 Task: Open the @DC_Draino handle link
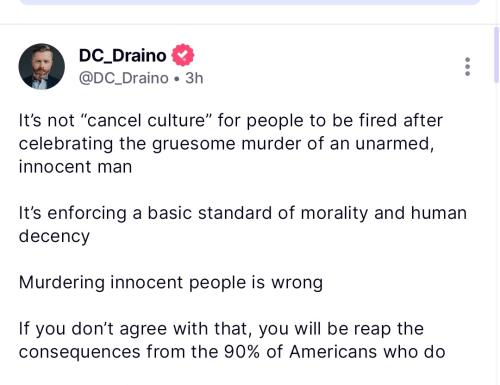[x=124, y=79]
